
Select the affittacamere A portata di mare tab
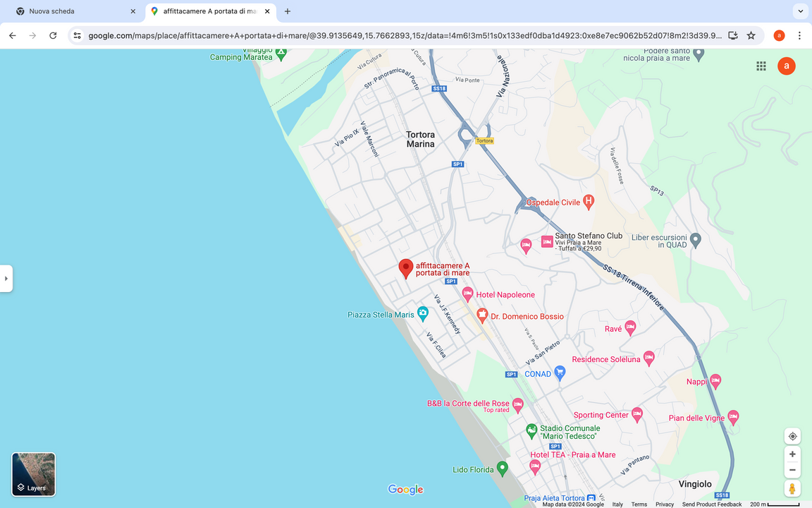(x=211, y=11)
